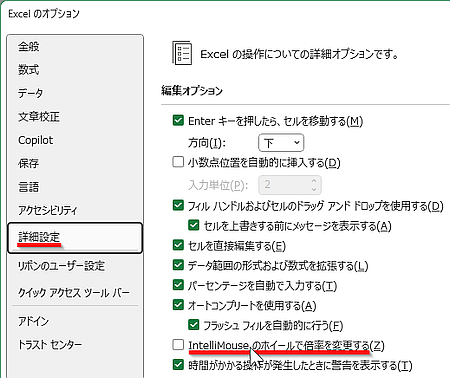Image resolution: width=450 pixels, height=378 pixels.
Task: Decrease 入力単位 with the down spinner arrow
Action: pos(314,189)
